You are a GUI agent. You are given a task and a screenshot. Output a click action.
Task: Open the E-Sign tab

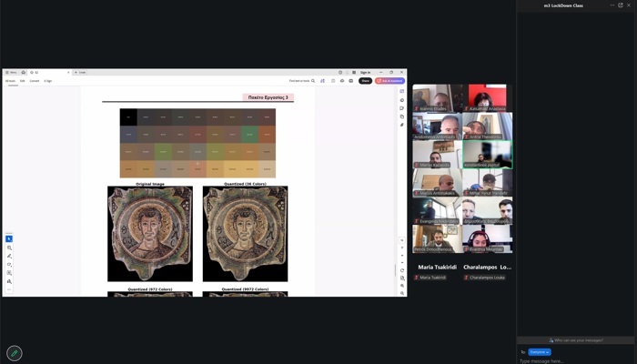tap(48, 81)
